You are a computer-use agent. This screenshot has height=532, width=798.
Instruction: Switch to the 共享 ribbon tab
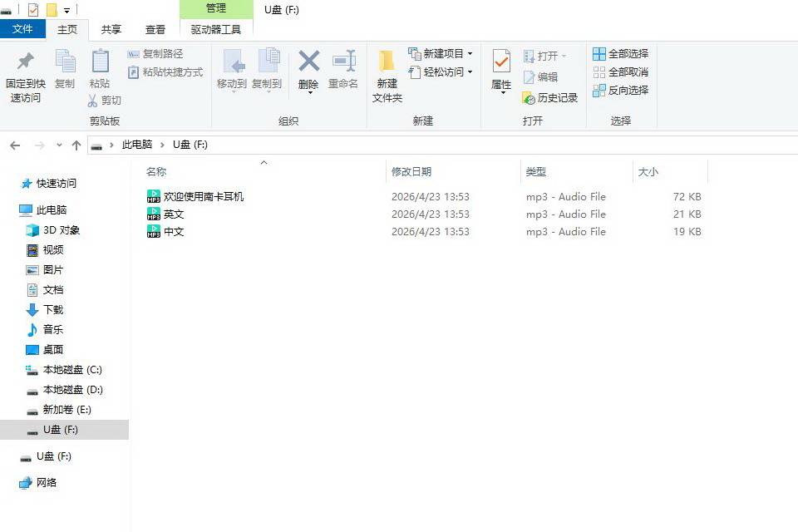[x=111, y=30]
